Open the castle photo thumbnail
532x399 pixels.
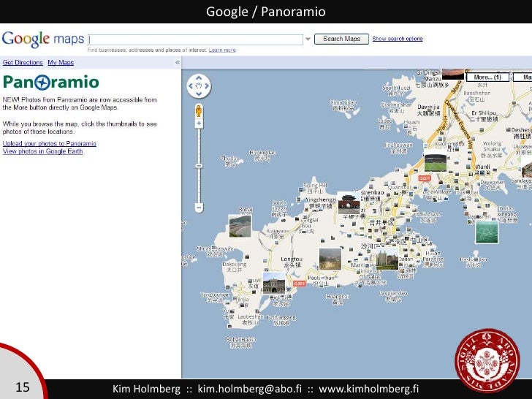click(x=387, y=259)
